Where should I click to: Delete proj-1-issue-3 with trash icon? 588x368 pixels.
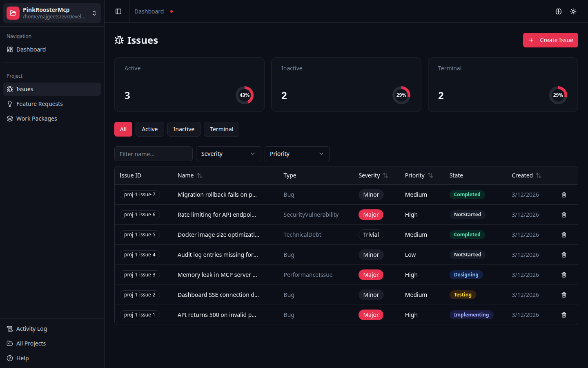click(x=564, y=275)
